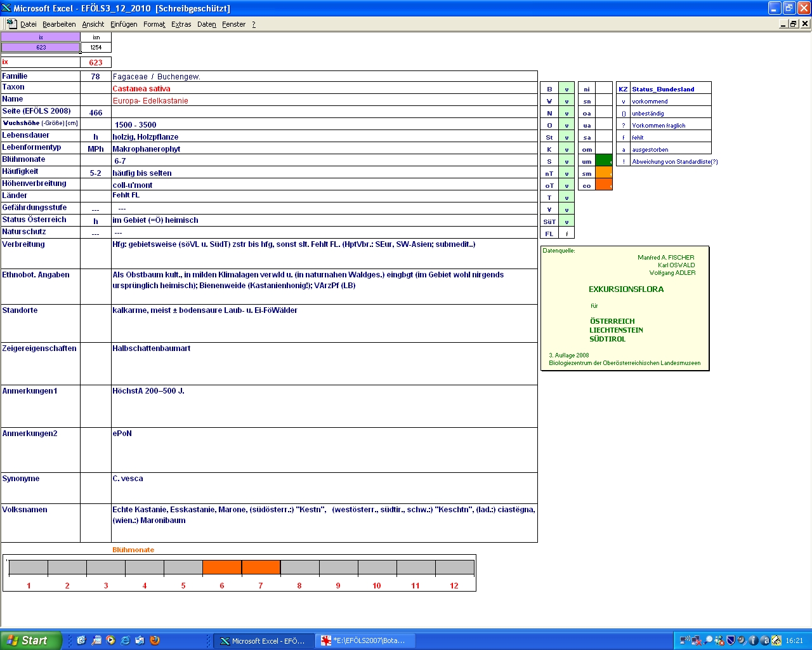Click the dark orange 'co' status color cell

coord(604,185)
